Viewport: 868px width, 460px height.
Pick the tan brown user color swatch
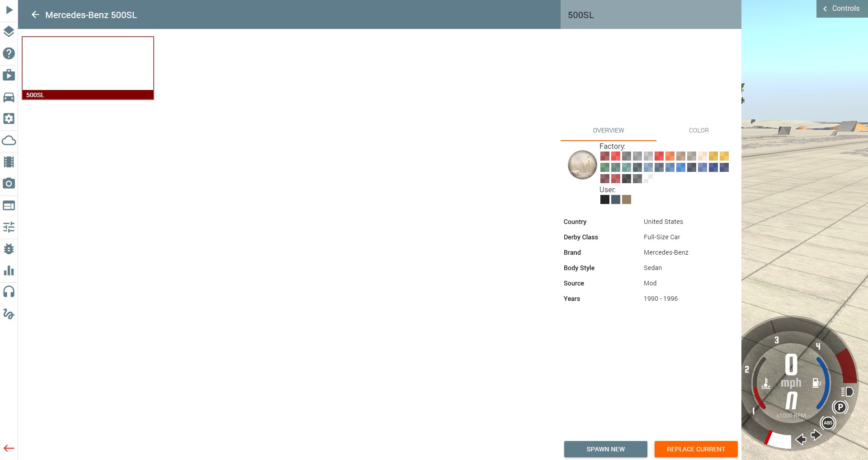[627, 199]
